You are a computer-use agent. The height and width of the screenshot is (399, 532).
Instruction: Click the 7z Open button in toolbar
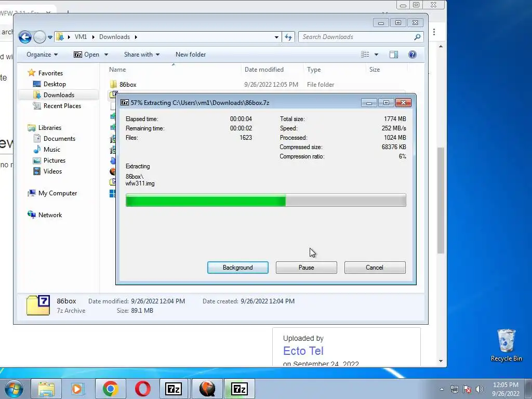(87, 55)
